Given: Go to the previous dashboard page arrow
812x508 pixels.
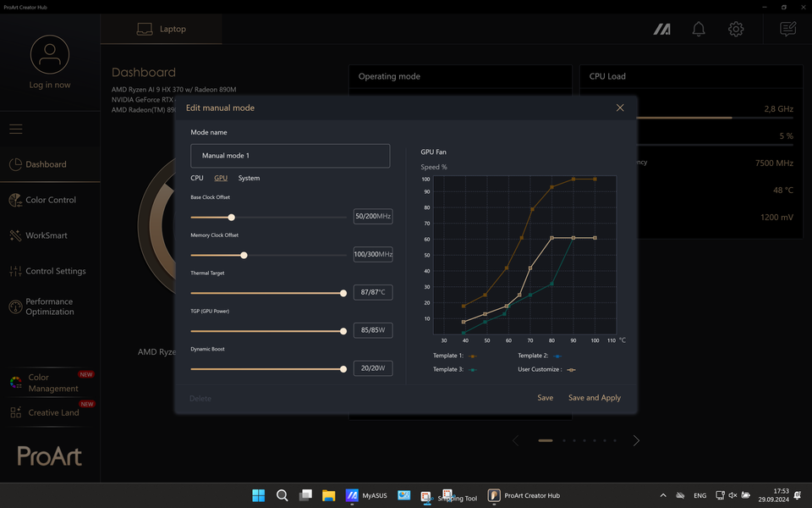Looking at the screenshot, I should click(515, 440).
